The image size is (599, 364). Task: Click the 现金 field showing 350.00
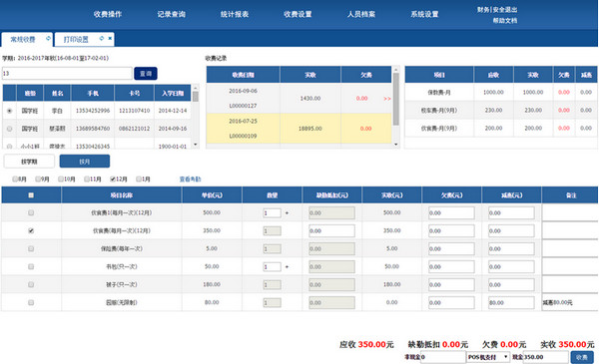pos(545,357)
